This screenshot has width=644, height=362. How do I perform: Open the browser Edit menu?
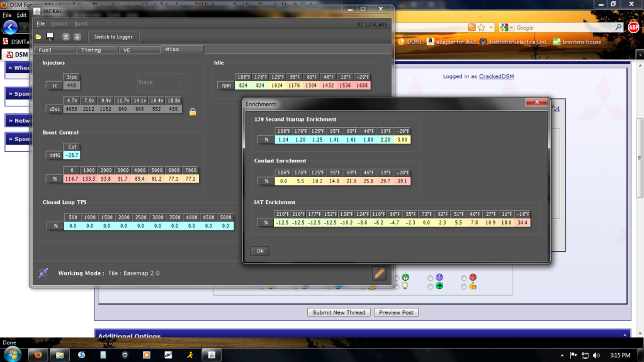coord(21,14)
